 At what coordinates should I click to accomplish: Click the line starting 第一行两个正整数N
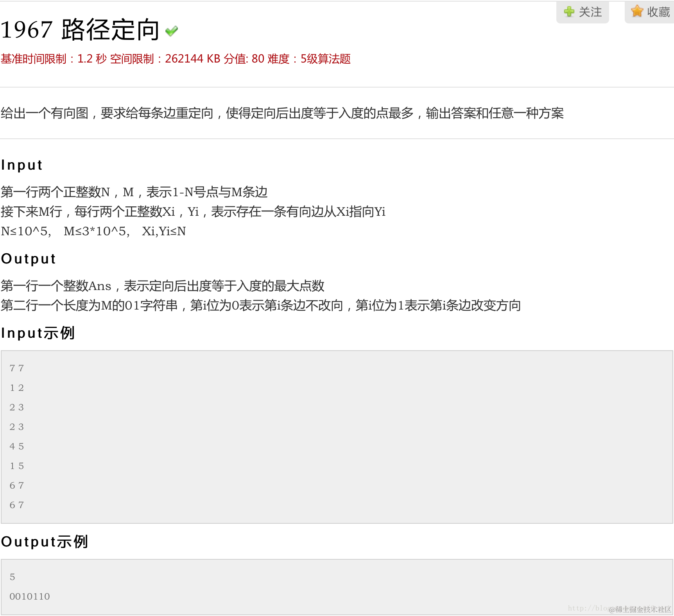(134, 192)
